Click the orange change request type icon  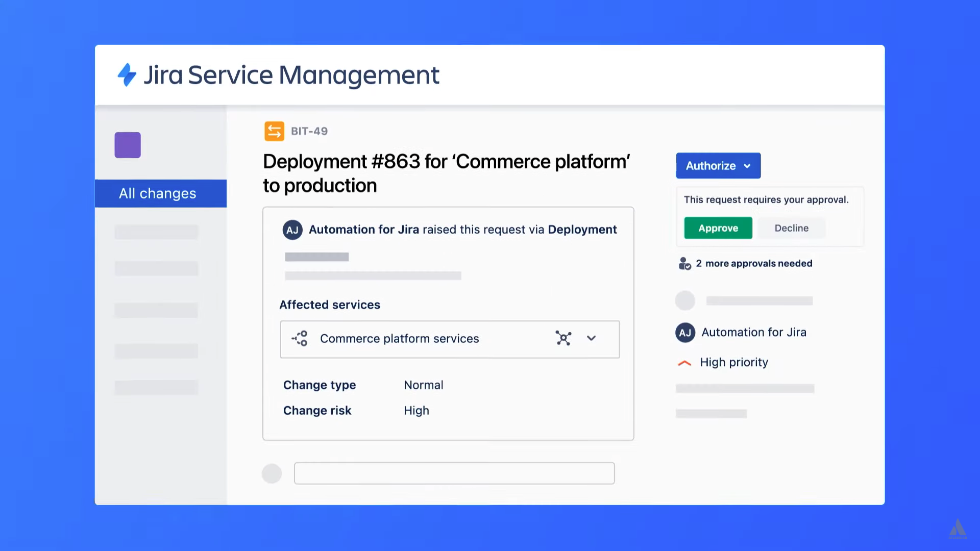274,131
